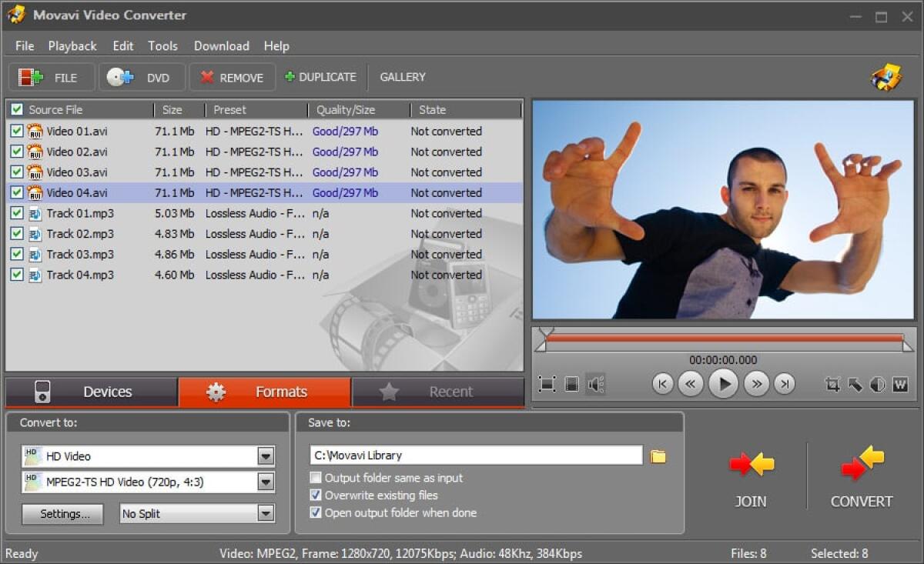Disable 'Overwrite existing files'

click(x=316, y=495)
